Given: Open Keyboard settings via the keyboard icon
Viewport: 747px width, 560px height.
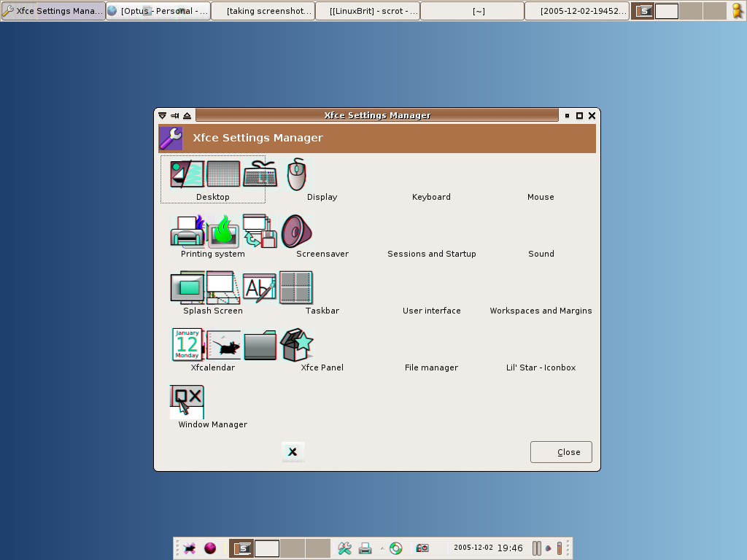Looking at the screenshot, I should pyautogui.click(x=260, y=175).
